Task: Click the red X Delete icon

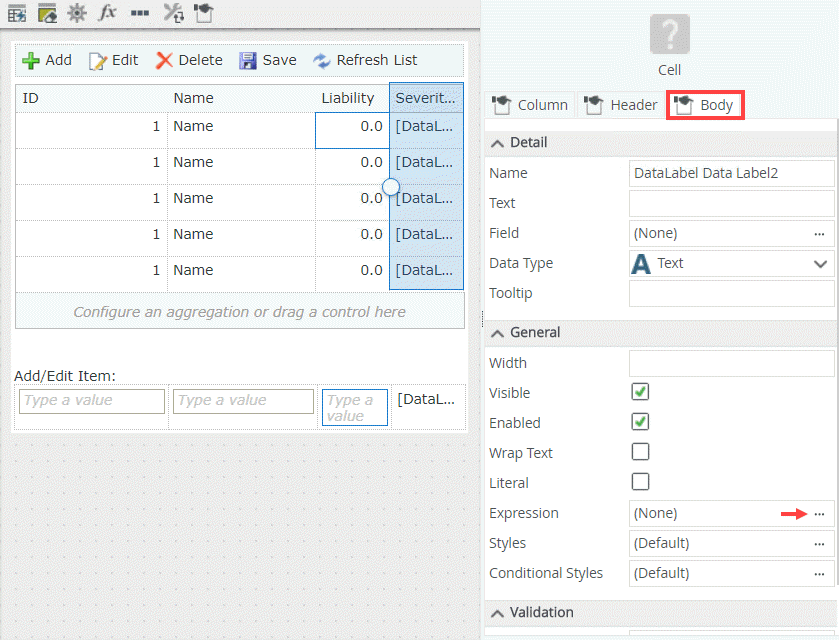Action: 164,60
